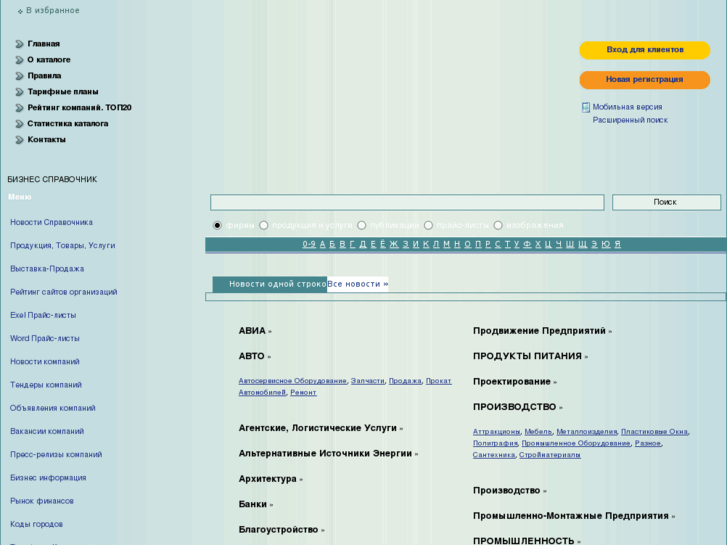
Task: Open Коды городов sidebar link
Action: (x=36, y=524)
